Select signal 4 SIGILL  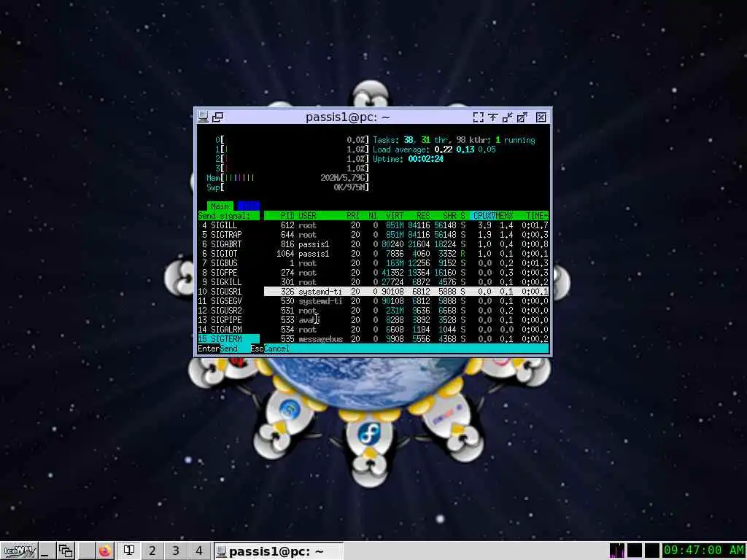pyautogui.click(x=228, y=225)
